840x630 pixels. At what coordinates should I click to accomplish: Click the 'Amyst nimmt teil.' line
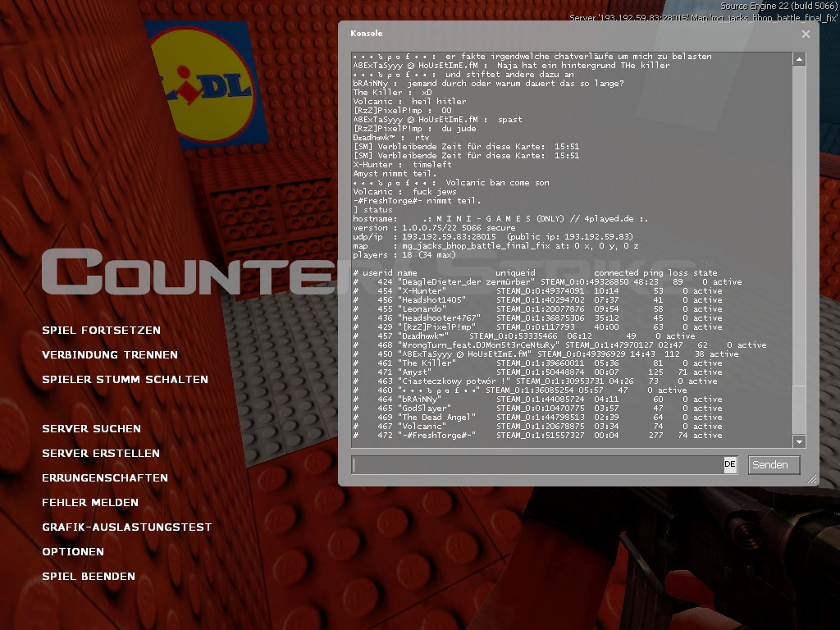(395, 174)
